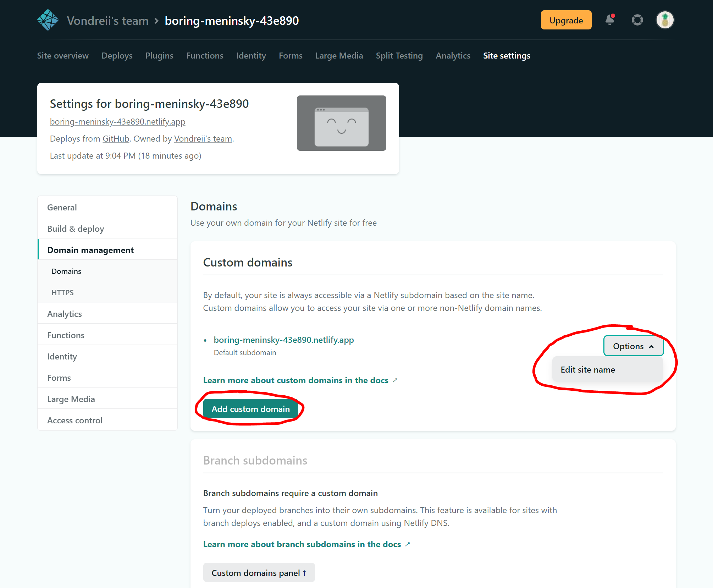Image resolution: width=713 pixels, height=588 pixels.
Task: Open custom domains docs link
Action: pyautogui.click(x=300, y=380)
